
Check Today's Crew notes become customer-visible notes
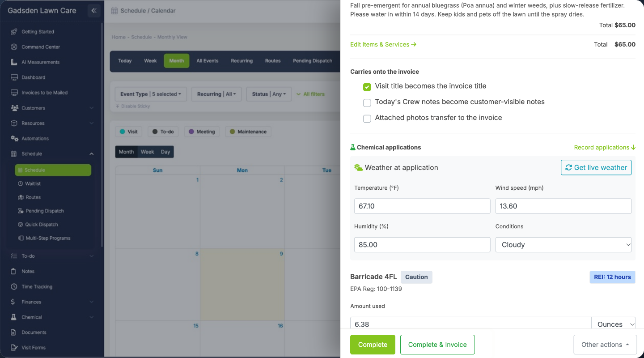(367, 103)
